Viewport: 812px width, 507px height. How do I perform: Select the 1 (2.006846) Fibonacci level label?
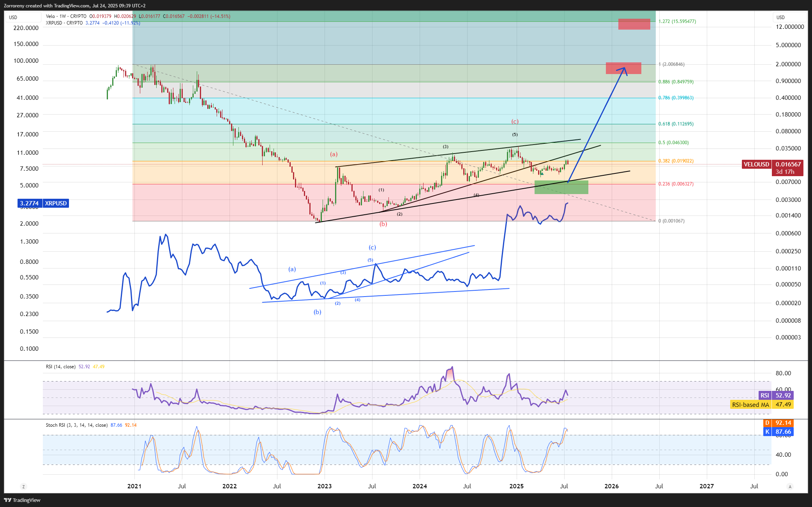pos(671,64)
